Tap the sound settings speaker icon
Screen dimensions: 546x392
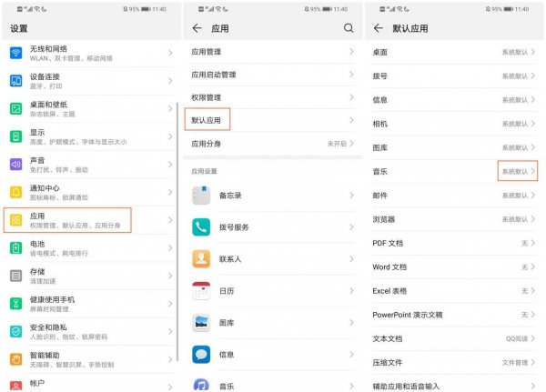click(15, 165)
